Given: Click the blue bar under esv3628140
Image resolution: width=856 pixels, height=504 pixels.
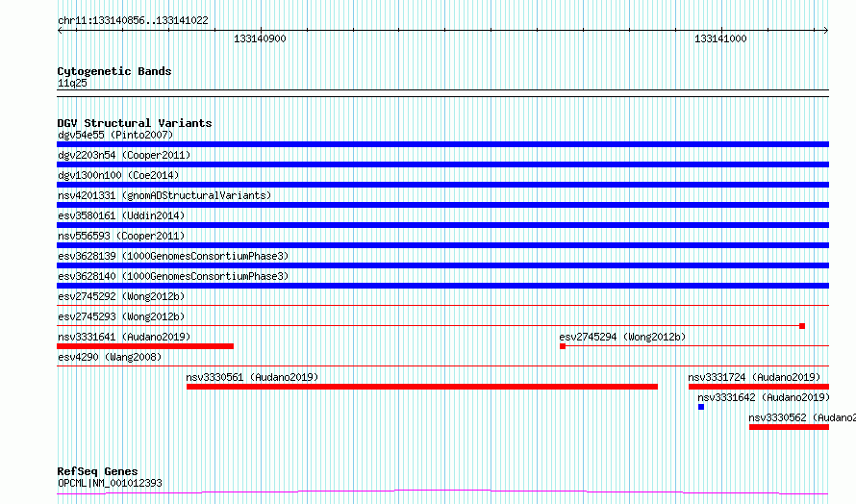Looking at the screenshot, I should click(x=442, y=286).
